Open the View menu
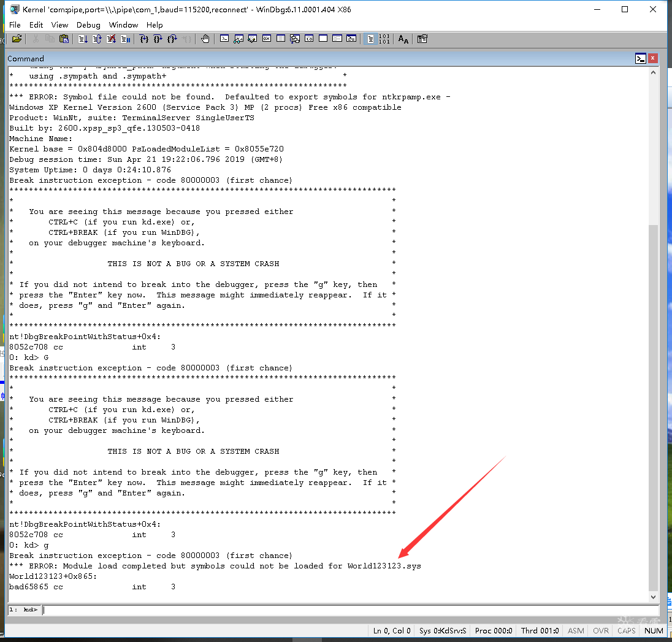 [x=59, y=25]
